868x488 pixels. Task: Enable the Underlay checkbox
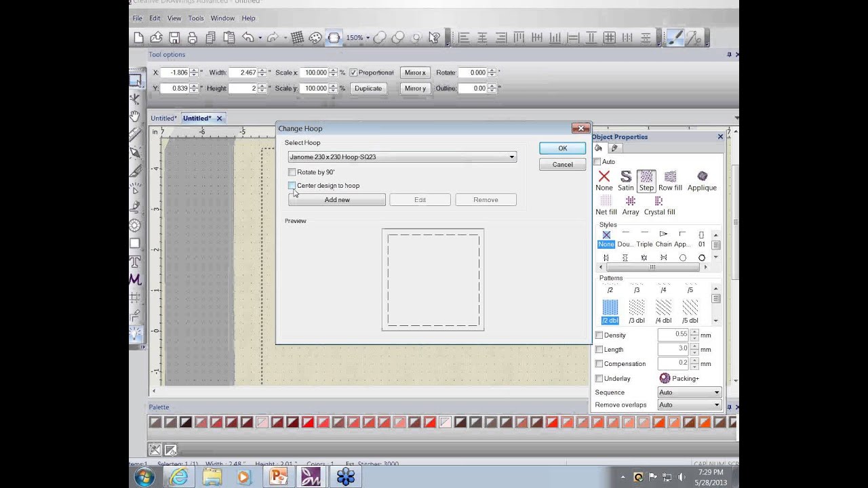(599, 378)
